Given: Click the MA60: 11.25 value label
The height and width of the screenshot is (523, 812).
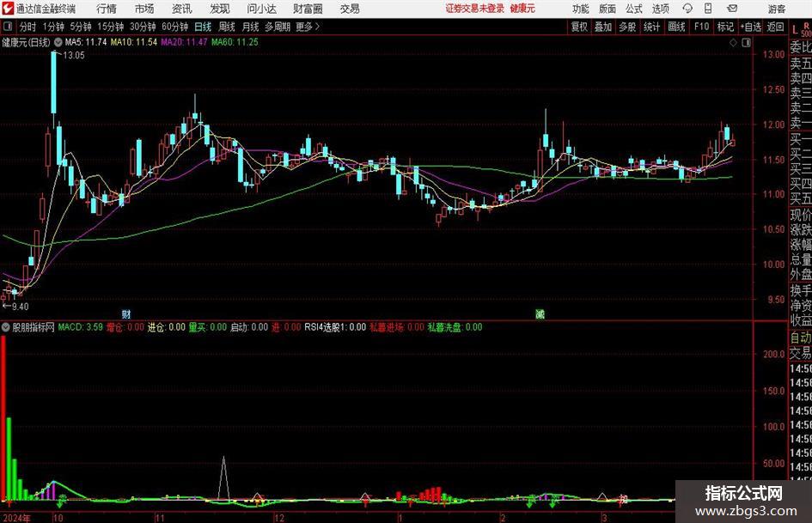Looking at the screenshot, I should click(x=235, y=42).
